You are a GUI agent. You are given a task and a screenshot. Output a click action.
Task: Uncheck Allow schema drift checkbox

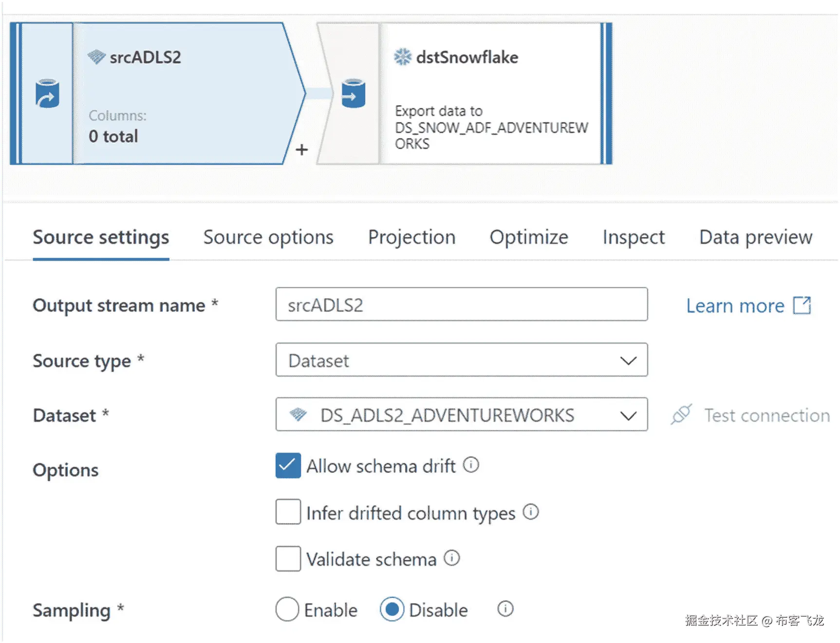pos(288,465)
